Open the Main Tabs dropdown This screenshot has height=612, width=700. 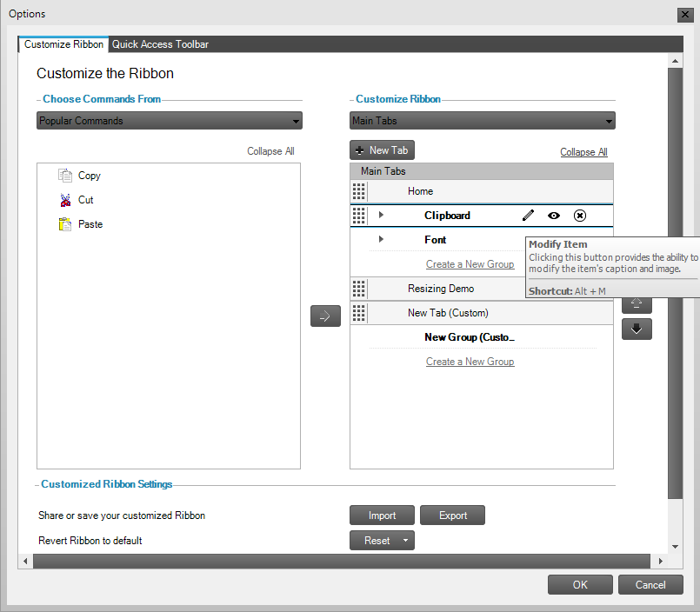482,120
